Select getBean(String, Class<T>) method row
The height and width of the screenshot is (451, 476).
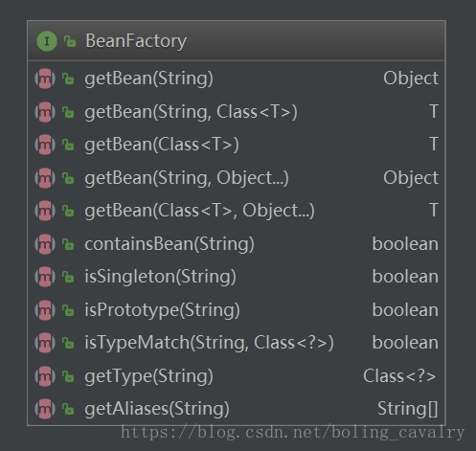[237, 112]
